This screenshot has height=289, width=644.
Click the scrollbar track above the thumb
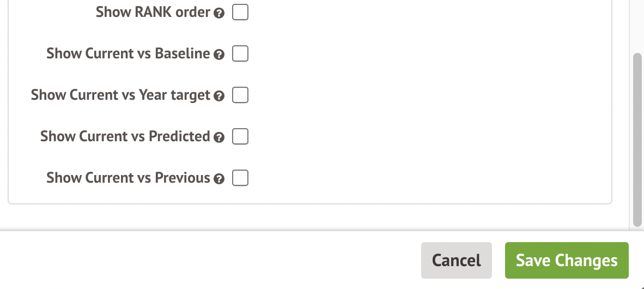(x=637, y=27)
